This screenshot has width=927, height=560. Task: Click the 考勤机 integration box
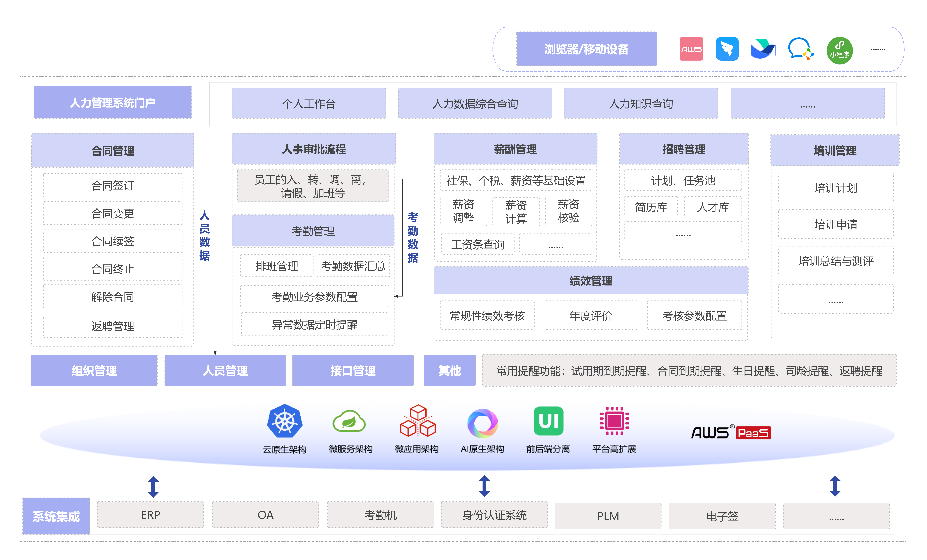380,514
